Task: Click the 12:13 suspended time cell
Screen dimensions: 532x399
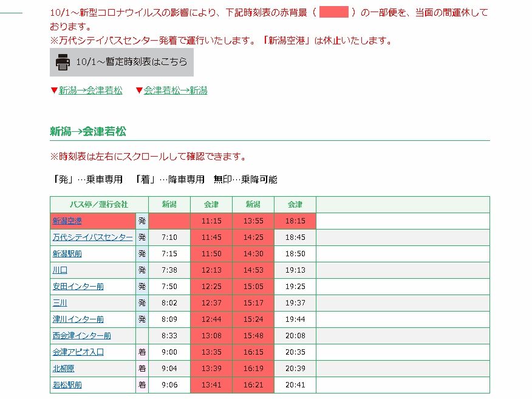Action: pos(211,270)
